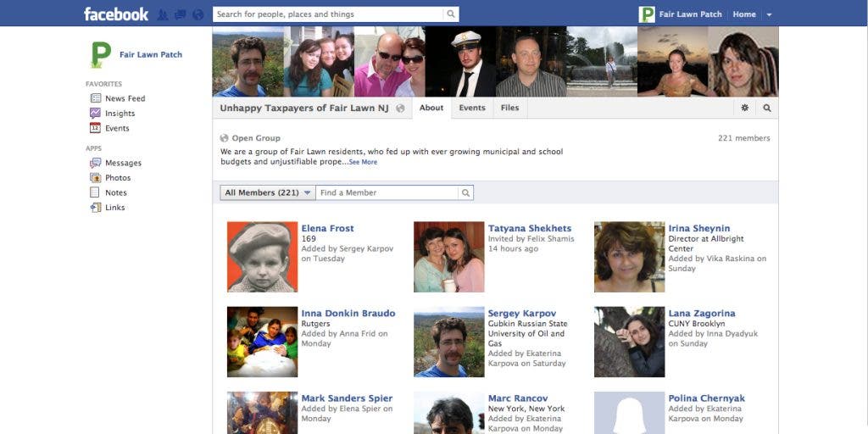Click the large Patch logo in left sidebar
Viewport: 868px width, 434px height.
pos(100,55)
